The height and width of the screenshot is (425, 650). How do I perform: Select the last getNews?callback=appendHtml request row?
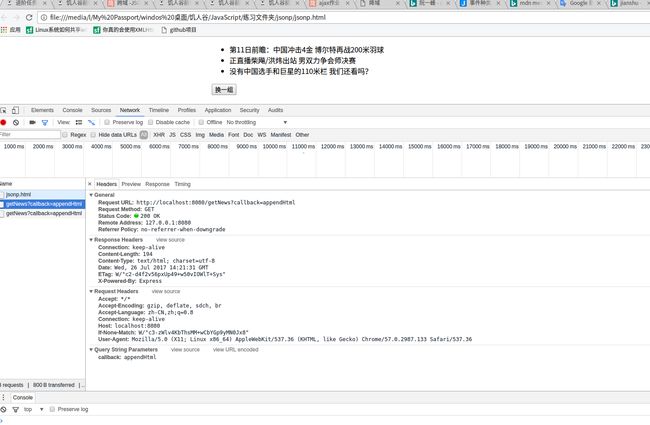point(42,214)
